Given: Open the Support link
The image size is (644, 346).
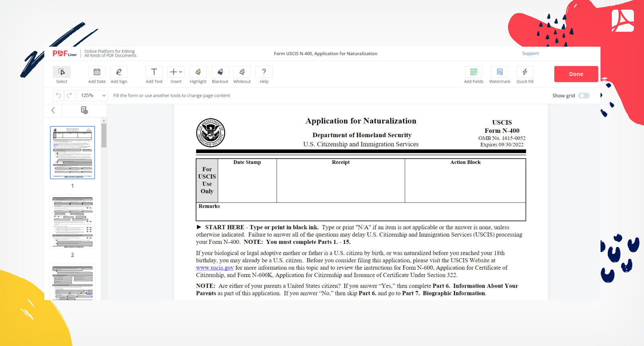Looking at the screenshot, I should tap(530, 54).
